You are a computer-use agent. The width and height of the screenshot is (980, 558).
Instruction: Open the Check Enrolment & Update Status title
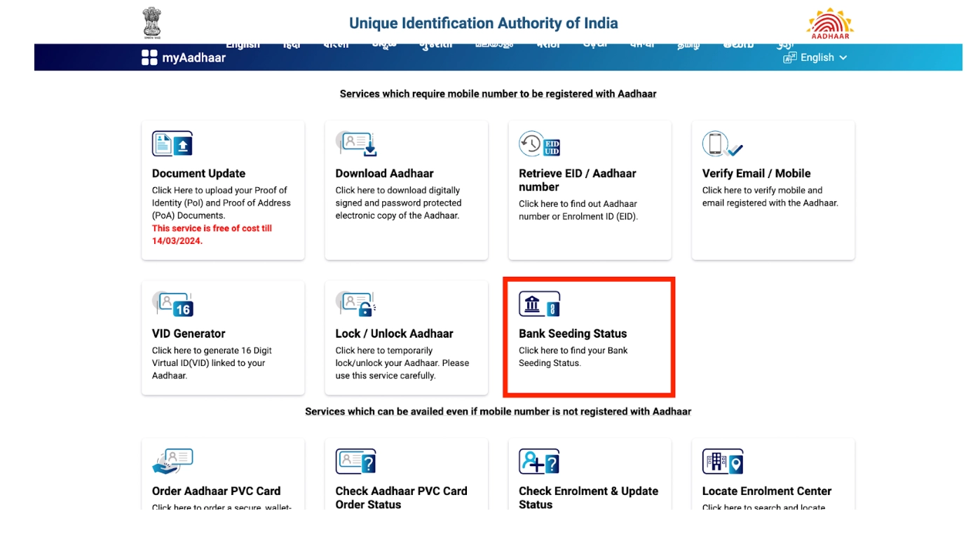[588, 498]
